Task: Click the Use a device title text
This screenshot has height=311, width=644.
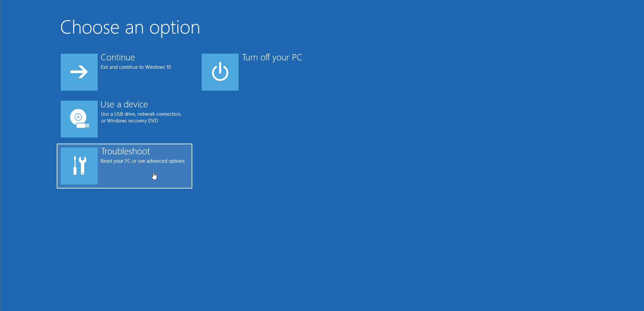Action: click(124, 104)
